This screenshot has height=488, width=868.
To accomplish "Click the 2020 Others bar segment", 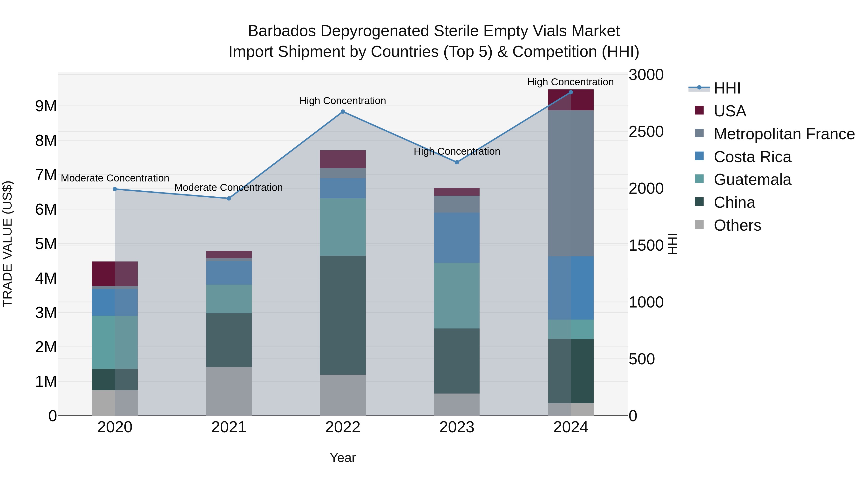I will tap(115, 403).
